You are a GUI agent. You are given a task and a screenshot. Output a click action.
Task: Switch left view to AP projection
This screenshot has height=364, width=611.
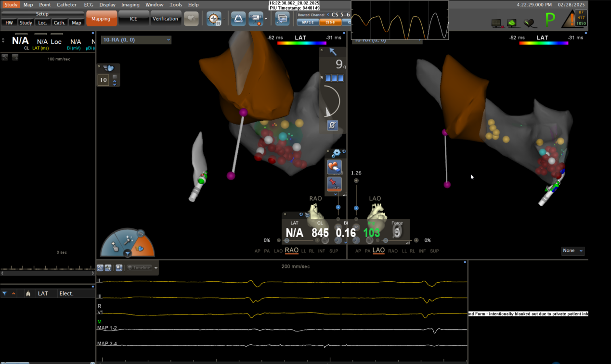point(258,251)
